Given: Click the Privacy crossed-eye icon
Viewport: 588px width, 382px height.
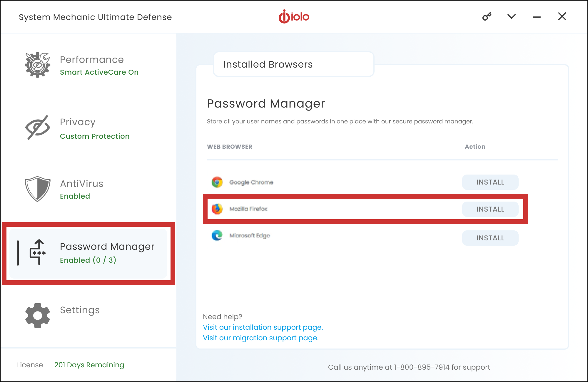Looking at the screenshot, I should 38,128.
